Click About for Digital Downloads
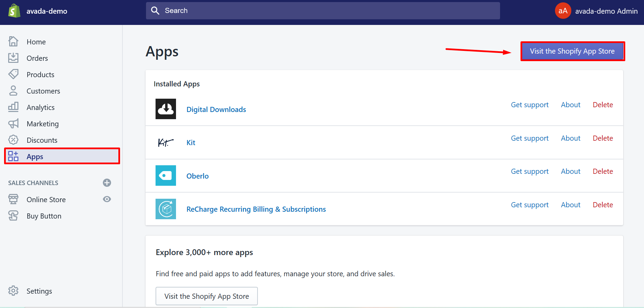644x308 pixels. [571, 105]
